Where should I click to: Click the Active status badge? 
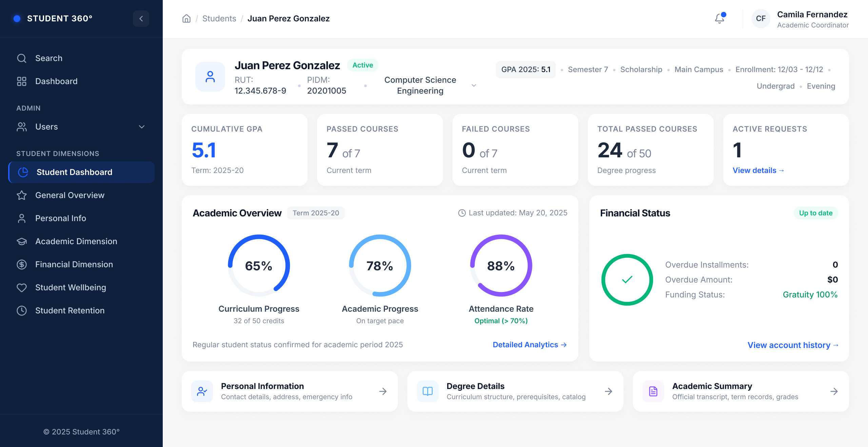pyautogui.click(x=363, y=65)
